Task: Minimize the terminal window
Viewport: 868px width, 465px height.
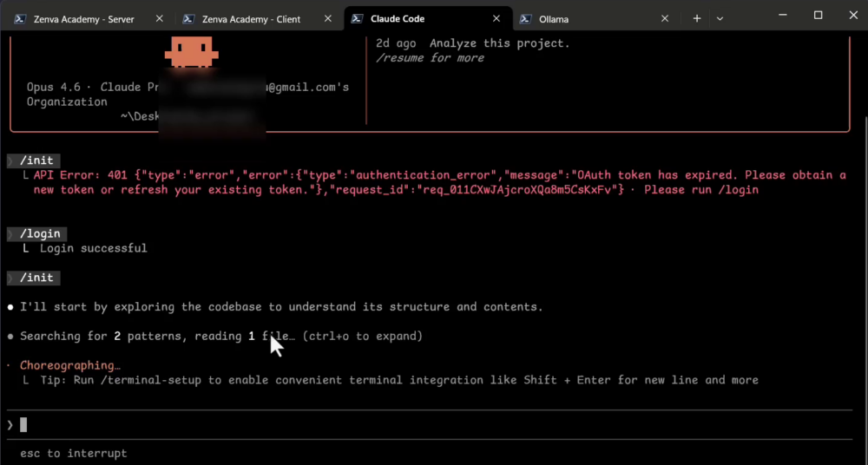Action: [x=783, y=16]
